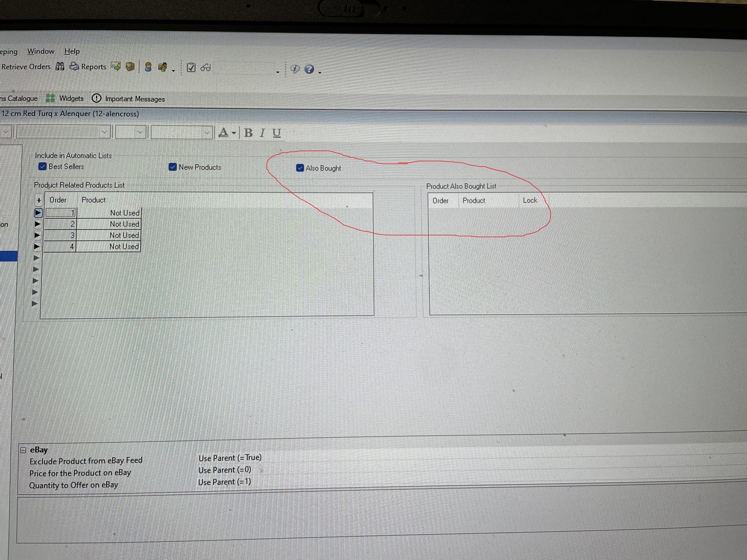
Task: Open the toolbar combo box next to glasses
Action: (277, 71)
